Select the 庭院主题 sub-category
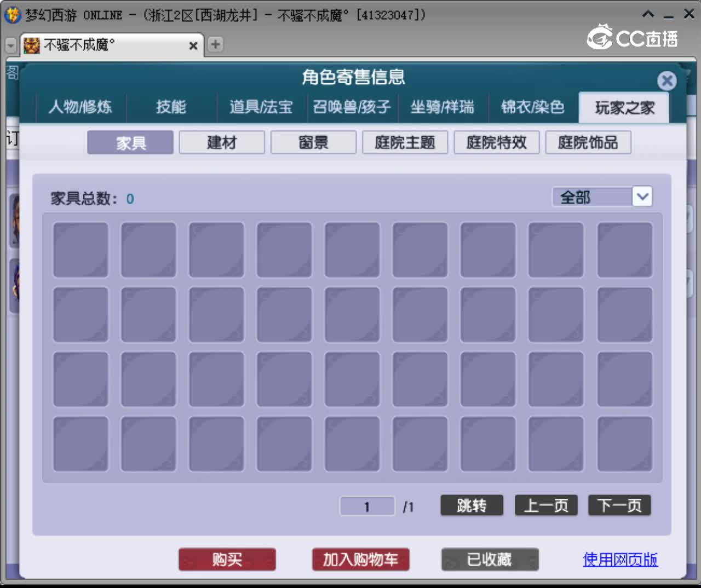Image resolution: width=701 pixels, height=588 pixels. coord(405,142)
